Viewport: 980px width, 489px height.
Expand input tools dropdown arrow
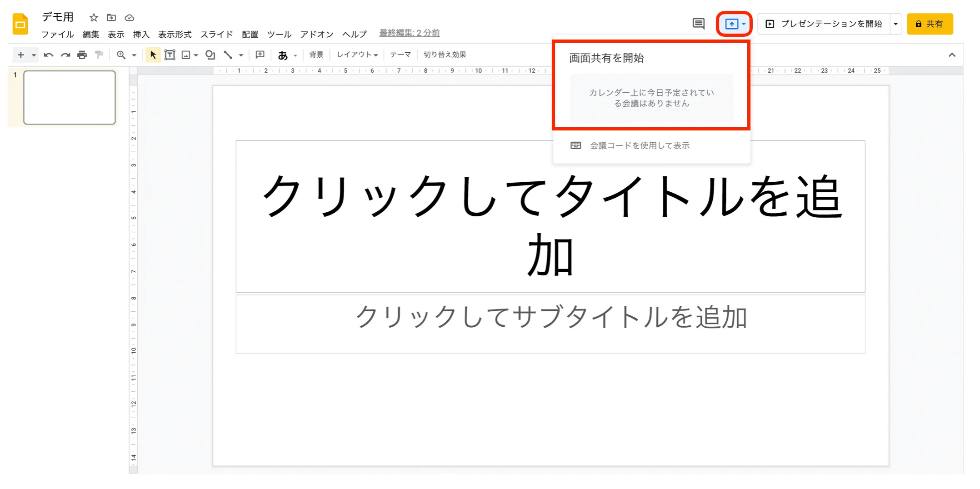295,55
